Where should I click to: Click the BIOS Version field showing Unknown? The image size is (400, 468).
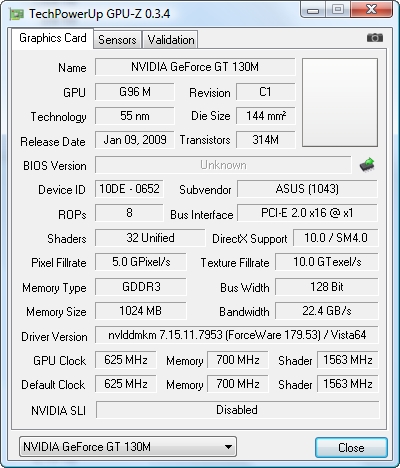pos(223,165)
